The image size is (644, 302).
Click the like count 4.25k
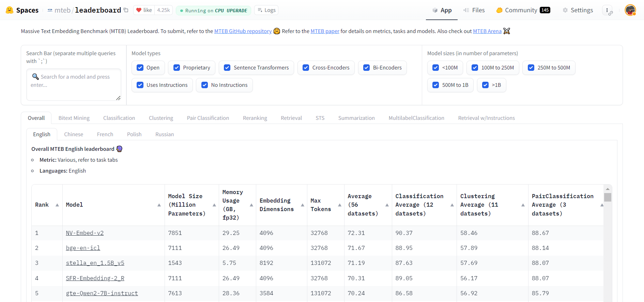pos(164,10)
